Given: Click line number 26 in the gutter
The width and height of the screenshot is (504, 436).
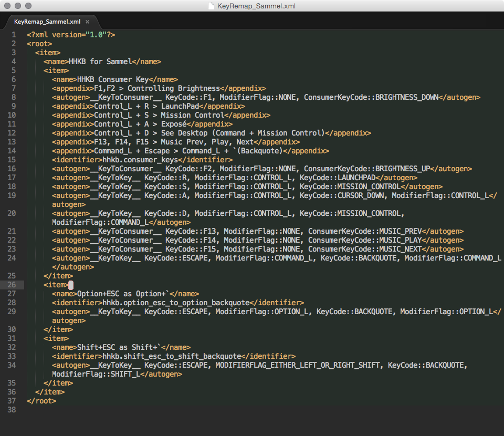Looking at the screenshot, I should tap(12, 285).
